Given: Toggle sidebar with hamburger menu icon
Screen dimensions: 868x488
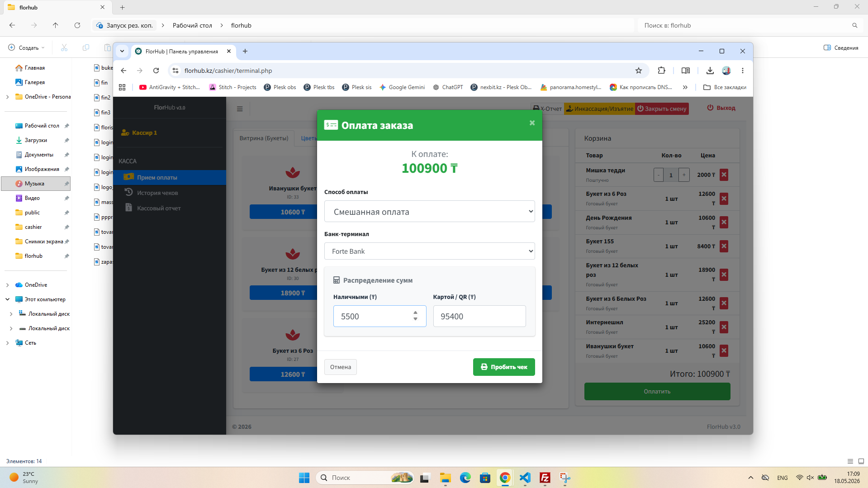Looking at the screenshot, I should [x=240, y=109].
